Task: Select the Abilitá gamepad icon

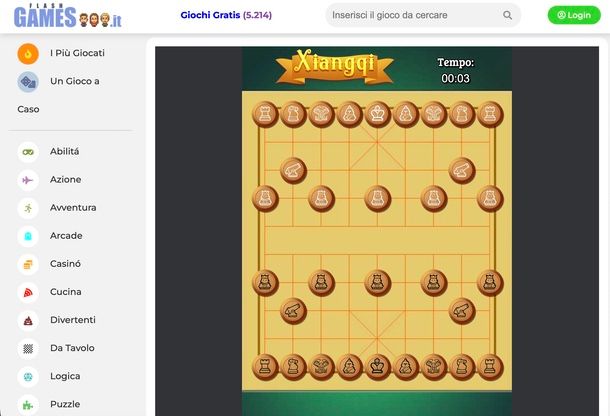Action: pyautogui.click(x=28, y=152)
